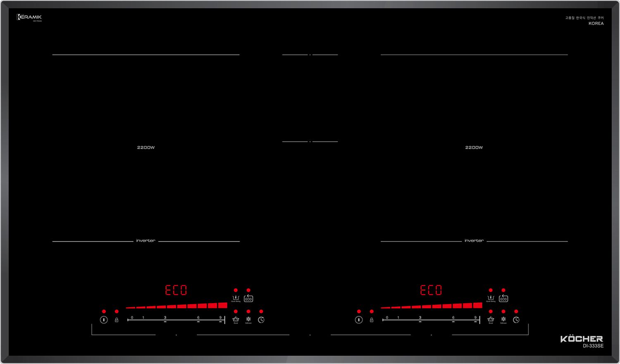Tap the right zone ECO mode icon
Viewport: 620px width, 364px height.
[x=503, y=298]
